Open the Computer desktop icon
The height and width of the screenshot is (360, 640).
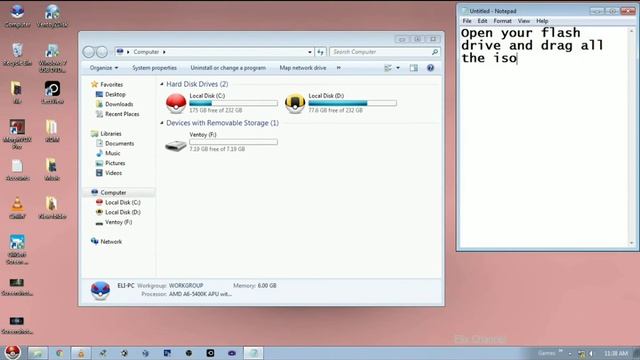coord(17,16)
